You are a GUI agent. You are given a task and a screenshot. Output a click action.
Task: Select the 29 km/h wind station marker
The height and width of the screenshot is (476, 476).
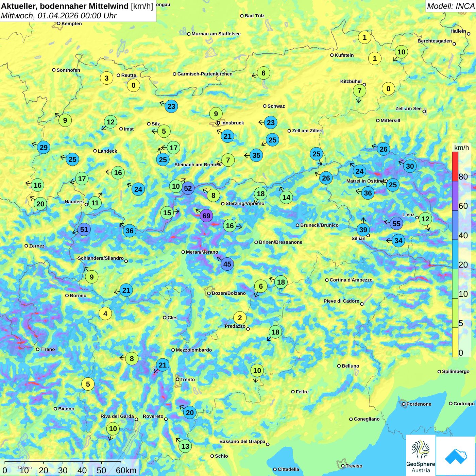(x=44, y=147)
